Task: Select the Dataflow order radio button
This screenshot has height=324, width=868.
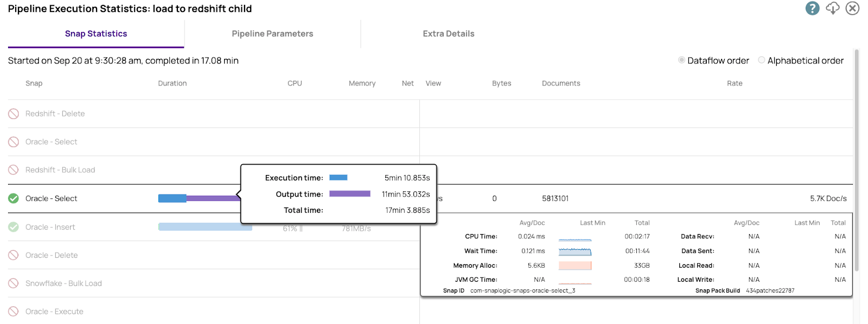Action: click(681, 60)
